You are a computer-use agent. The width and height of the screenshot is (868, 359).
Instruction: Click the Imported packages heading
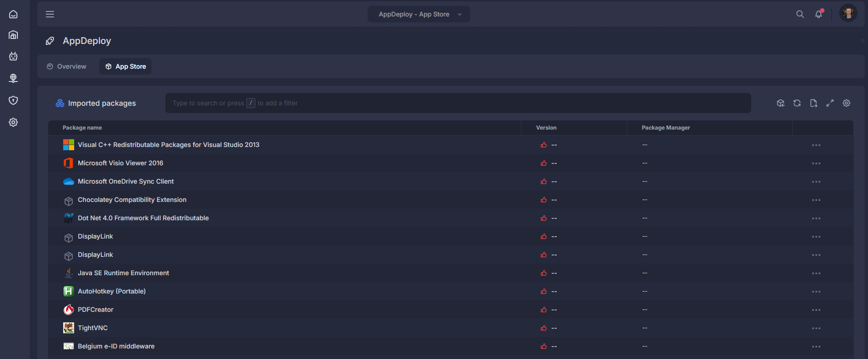point(102,103)
